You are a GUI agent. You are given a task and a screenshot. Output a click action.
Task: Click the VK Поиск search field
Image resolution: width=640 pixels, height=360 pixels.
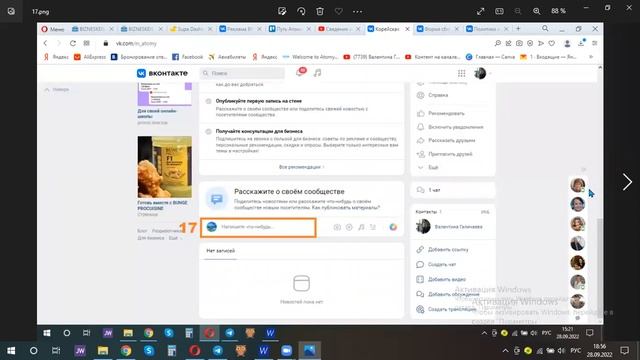[x=242, y=73]
